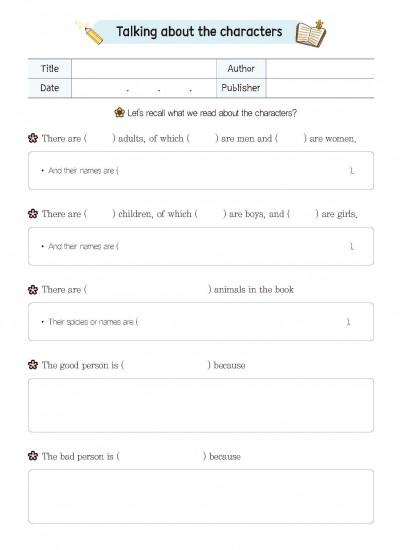Click the species or names answer box

pos(201,322)
